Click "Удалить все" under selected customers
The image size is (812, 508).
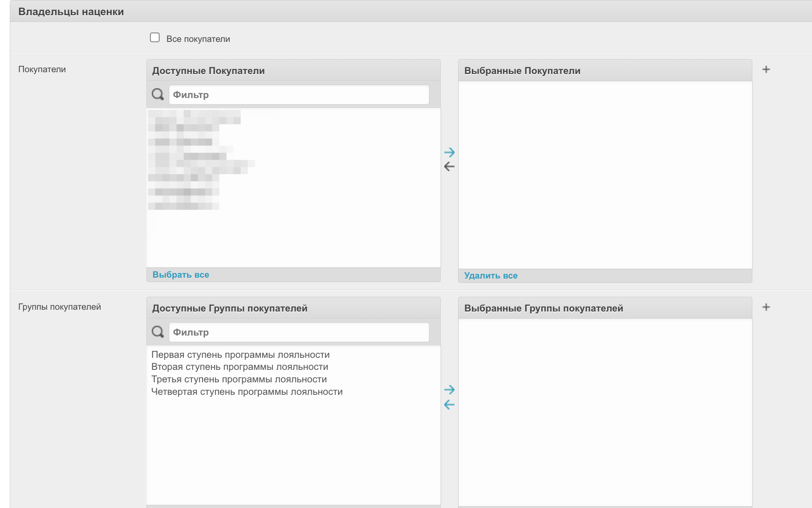pos(491,276)
